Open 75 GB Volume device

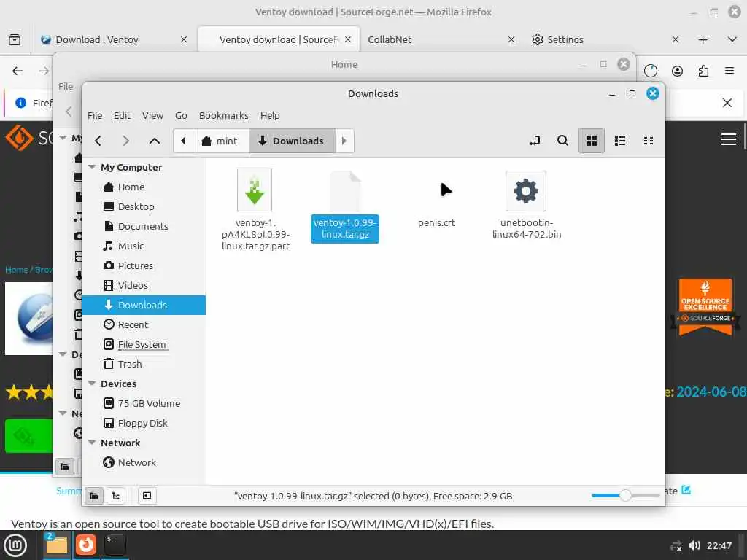tap(144, 403)
